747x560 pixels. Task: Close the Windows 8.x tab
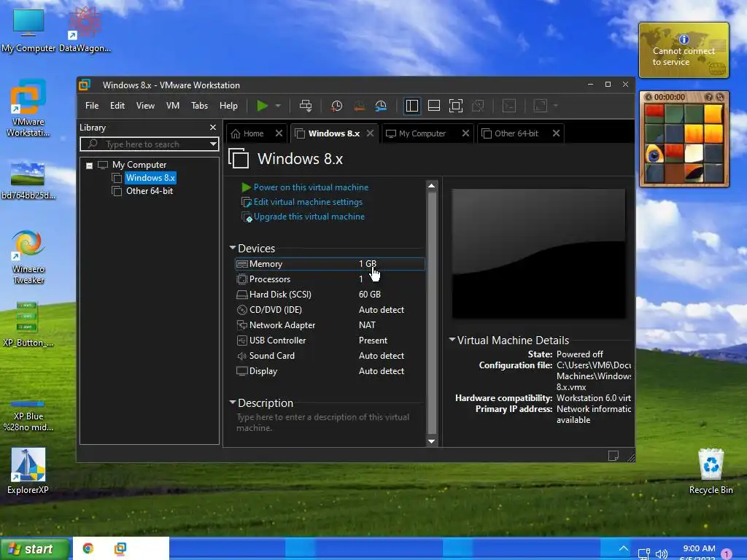pos(370,133)
